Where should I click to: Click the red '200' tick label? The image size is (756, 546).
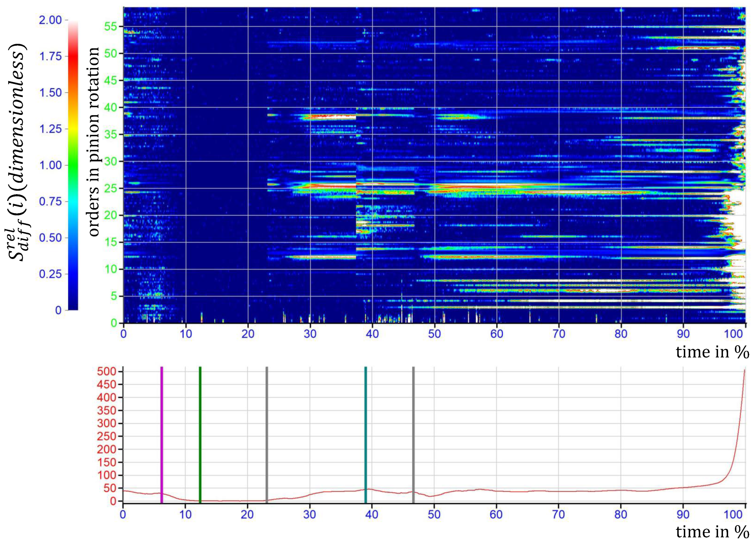107,450
